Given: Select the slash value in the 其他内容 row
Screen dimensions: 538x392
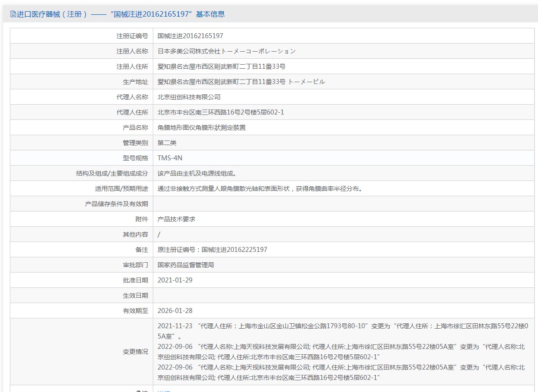Looking at the screenshot, I should tap(159, 234).
